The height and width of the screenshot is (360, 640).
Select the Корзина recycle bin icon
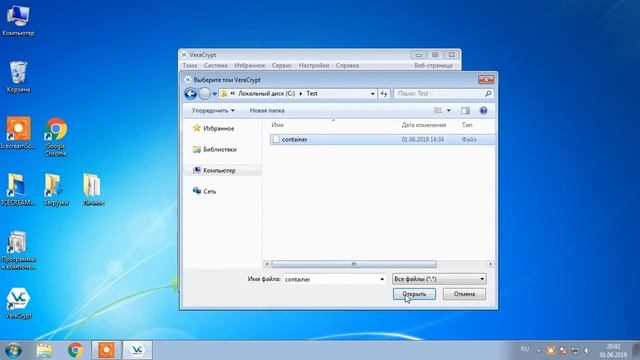click(18, 77)
